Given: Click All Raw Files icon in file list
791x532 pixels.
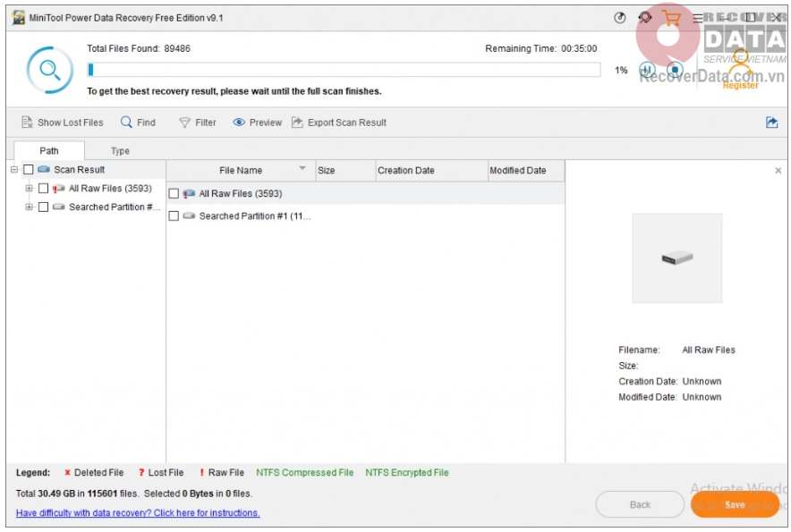Looking at the screenshot, I should (189, 194).
